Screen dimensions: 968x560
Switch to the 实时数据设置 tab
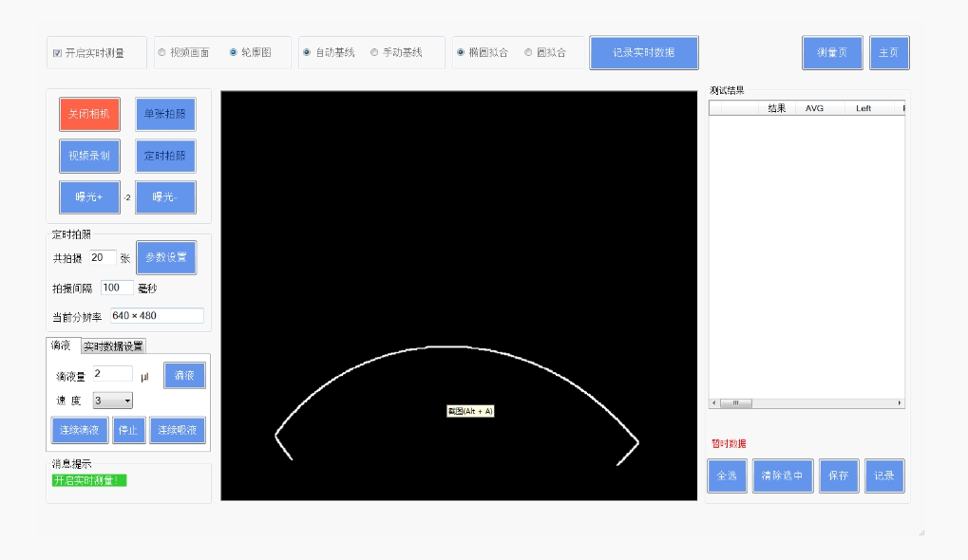pyautogui.click(x=113, y=346)
